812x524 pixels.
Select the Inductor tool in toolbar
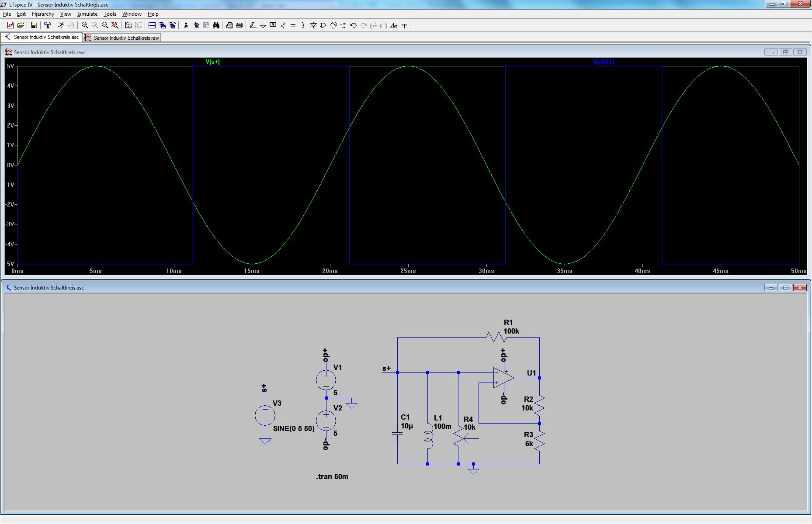(303, 25)
